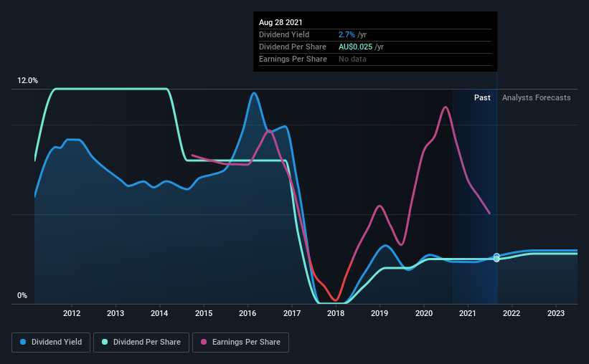This screenshot has height=364, width=589.
Task: Click the 2018 x-axis label
Action: 336,313
